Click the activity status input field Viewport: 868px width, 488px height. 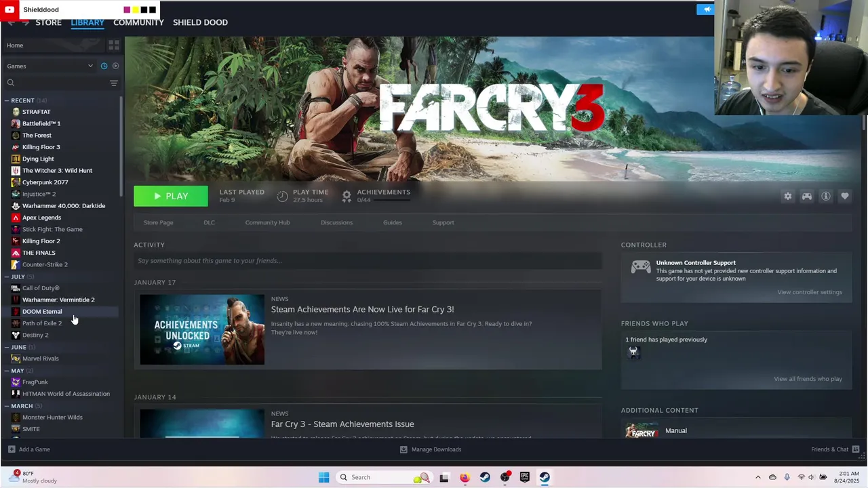click(368, 261)
